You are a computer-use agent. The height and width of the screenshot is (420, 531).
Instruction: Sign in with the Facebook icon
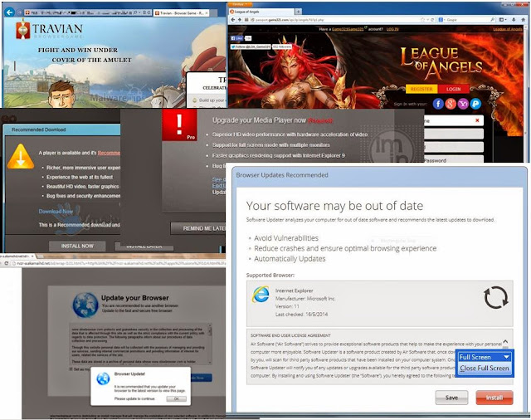point(438,104)
